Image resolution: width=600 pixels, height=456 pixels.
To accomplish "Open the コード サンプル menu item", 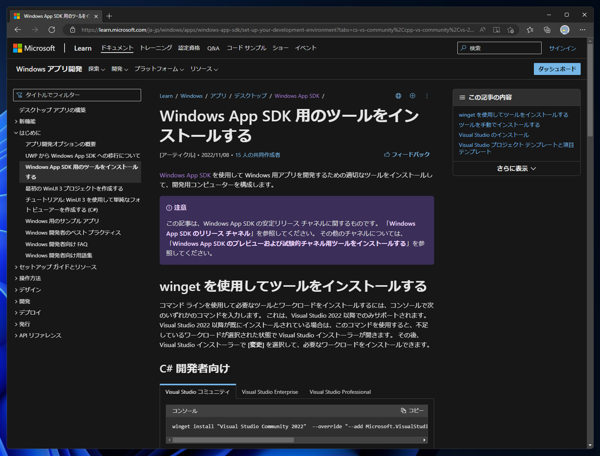I will 246,48.
